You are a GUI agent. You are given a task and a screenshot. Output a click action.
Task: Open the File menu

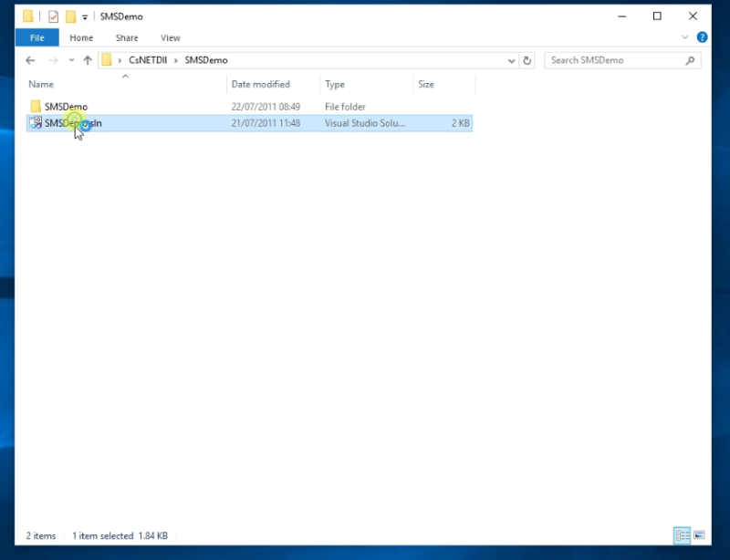[36, 37]
